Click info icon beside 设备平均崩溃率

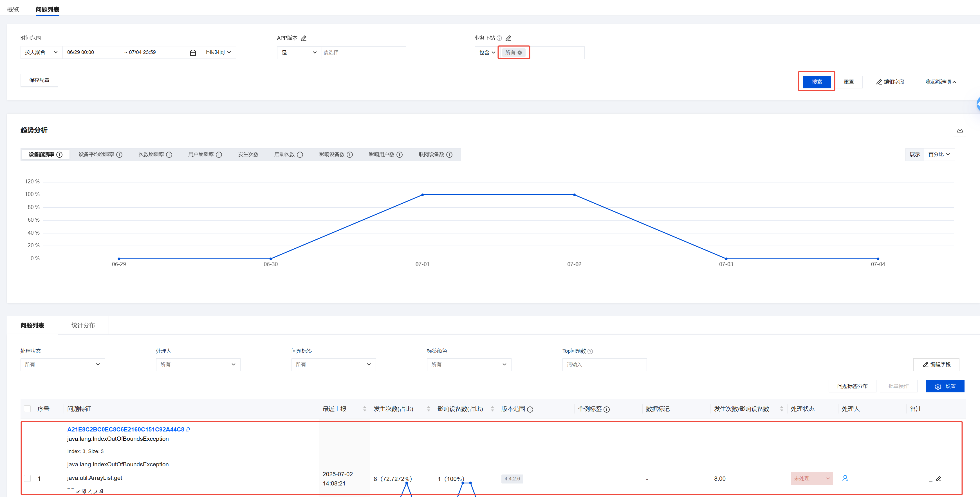point(120,155)
